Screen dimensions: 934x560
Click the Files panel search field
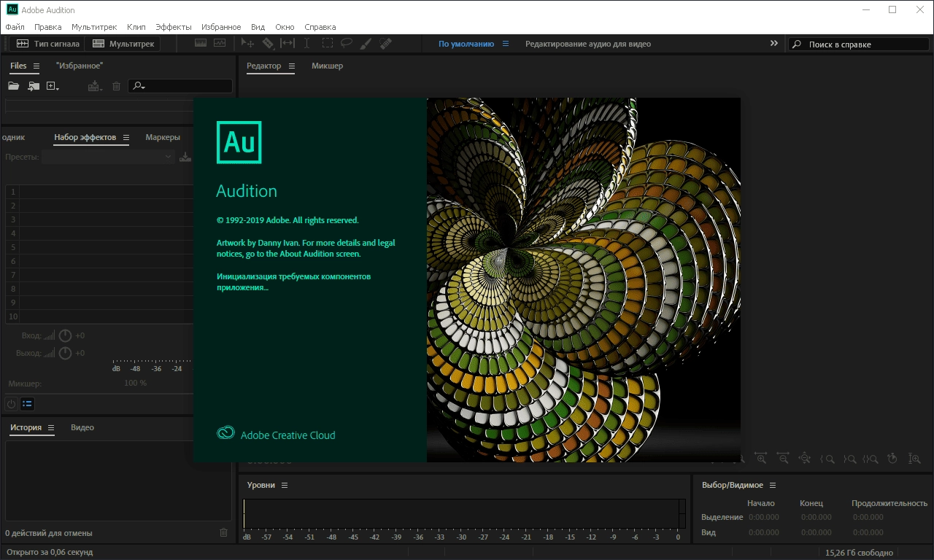coord(180,86)
